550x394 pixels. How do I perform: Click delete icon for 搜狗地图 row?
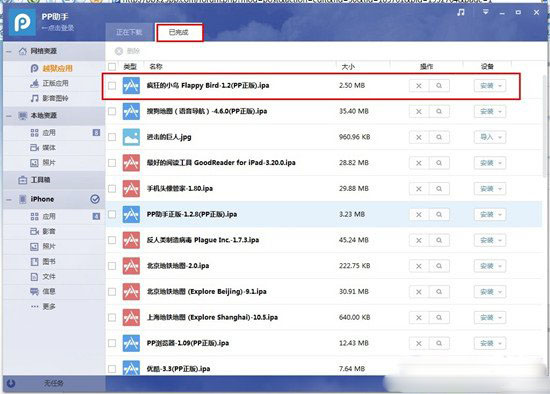419,112
